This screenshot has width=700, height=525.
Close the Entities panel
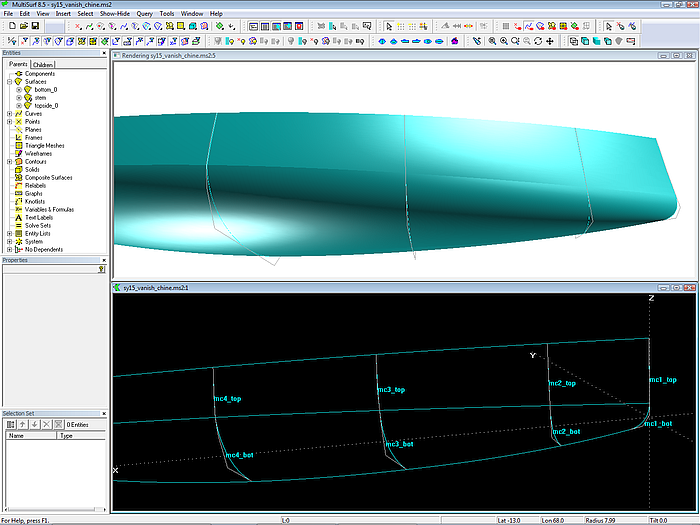pos(103,53)
